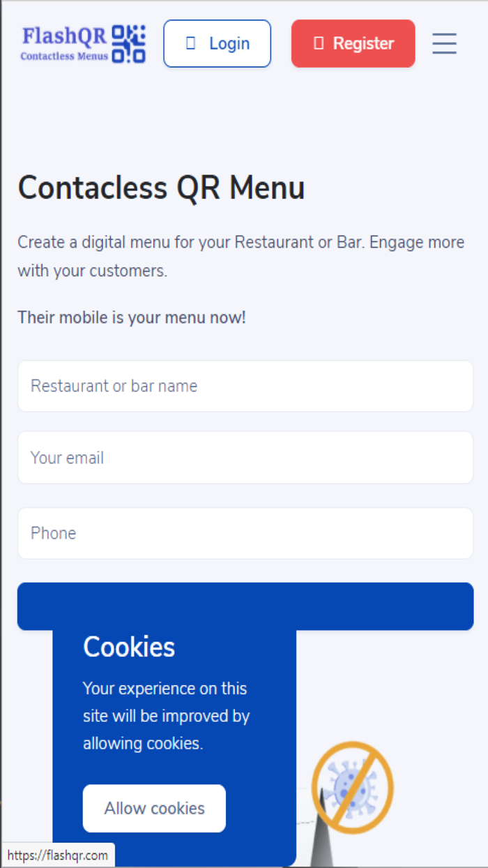488x868 pixels.
Task: Click the 'Cookies' banner heading
Action: click(x=128, y=647)
